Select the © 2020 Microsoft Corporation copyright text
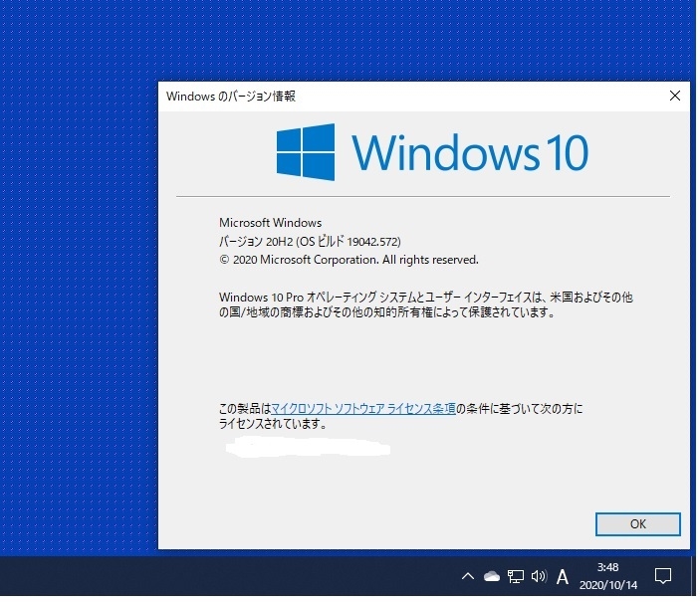The height and width of the screenshot is (602, 700). [349, 260]
